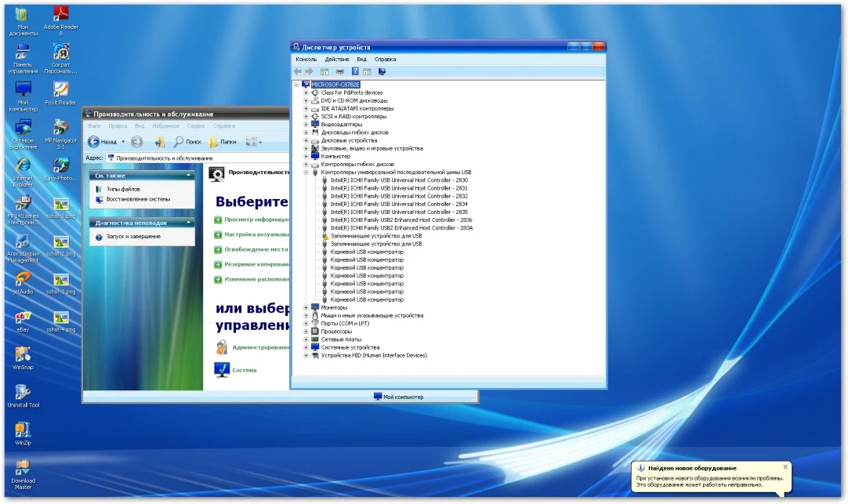The height and width of the screenshot is (504, 848).
Task: Collapse the USB controllers node
Action: pyautogui.click(x=306, y=172)
